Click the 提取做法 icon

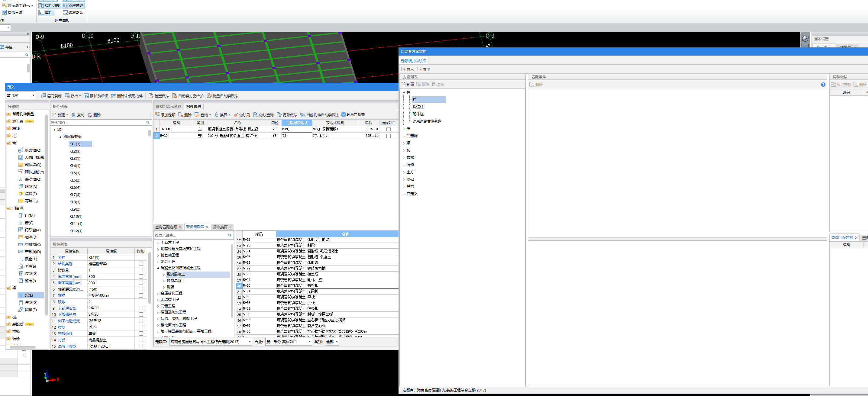279,115
